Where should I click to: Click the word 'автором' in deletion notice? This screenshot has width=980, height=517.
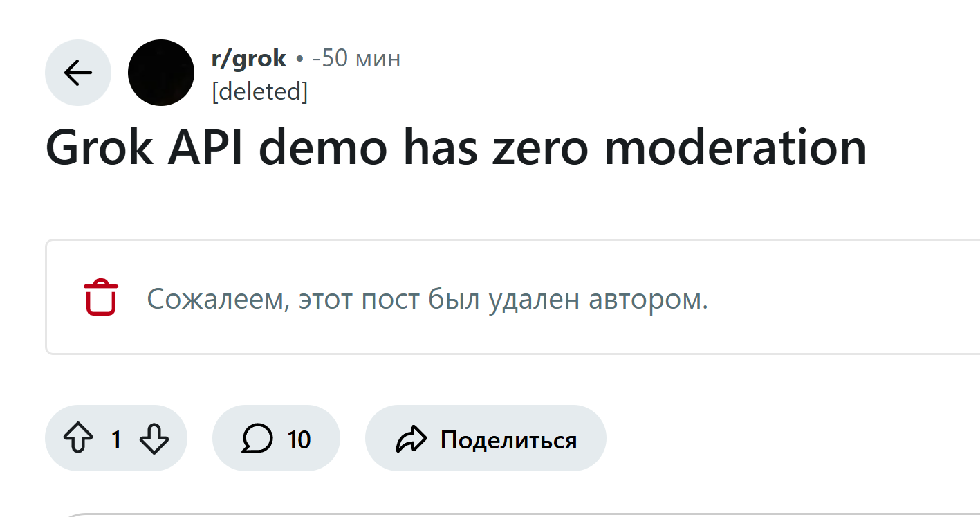click(649, 299)
